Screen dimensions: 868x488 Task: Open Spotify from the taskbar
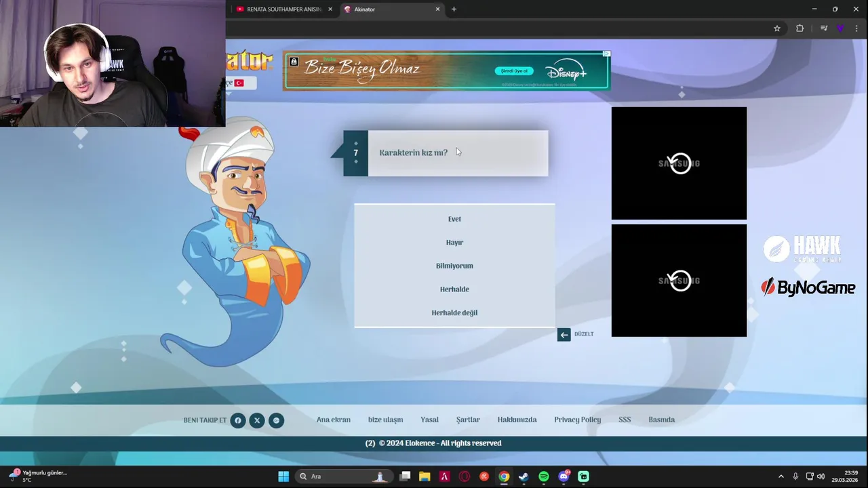pyautogui.click(x=544, y=476)
